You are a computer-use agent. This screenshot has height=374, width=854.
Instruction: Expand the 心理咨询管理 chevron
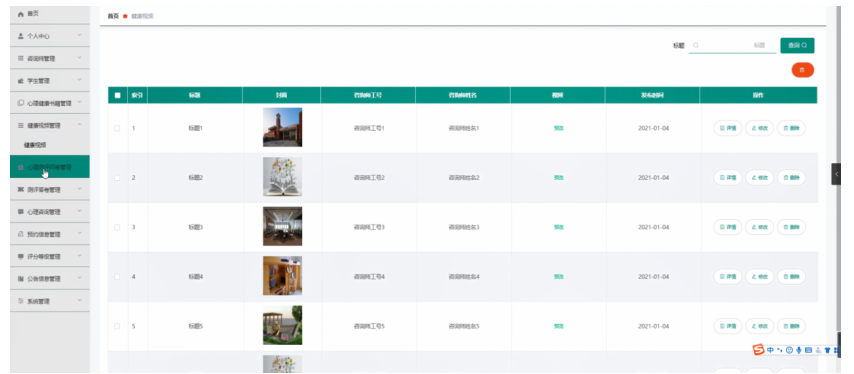coord(80,212)
